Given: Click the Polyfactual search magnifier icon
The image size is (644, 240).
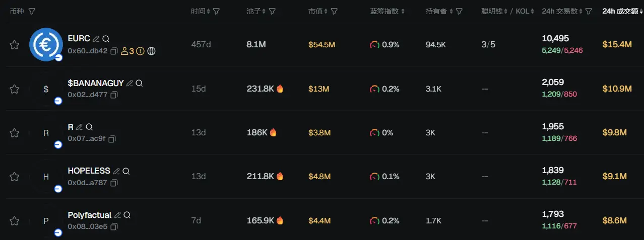Looking at the screenshot, I should (x=127, y=215).
